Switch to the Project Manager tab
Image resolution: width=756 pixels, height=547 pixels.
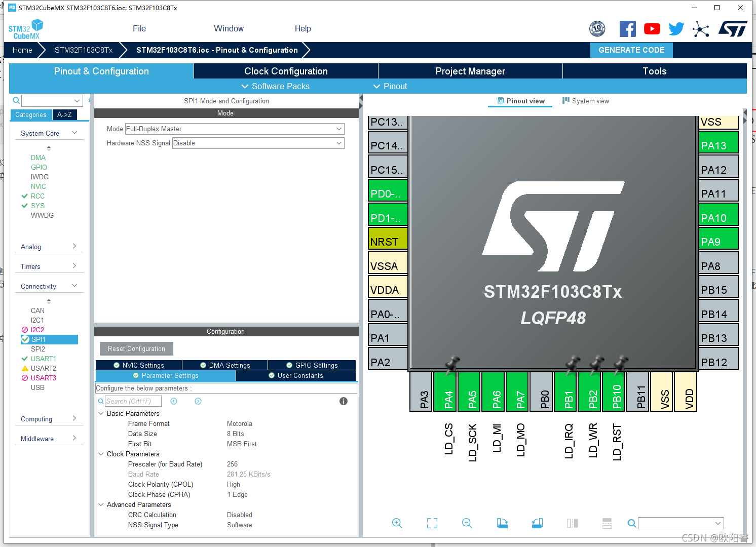tap(470, 71)
